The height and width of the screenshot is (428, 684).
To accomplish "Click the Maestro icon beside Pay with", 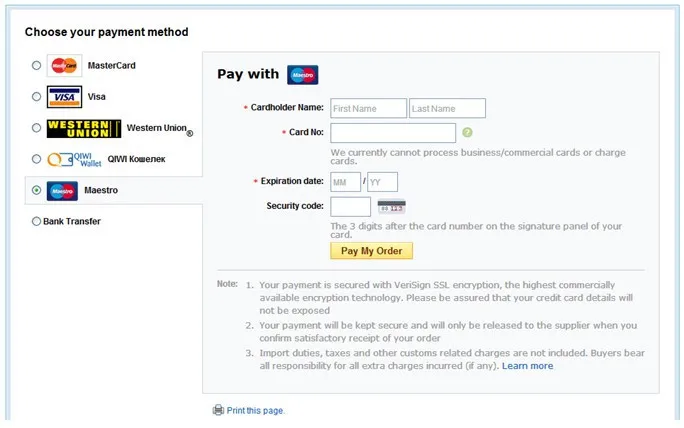I will click(x=302, y=75).
